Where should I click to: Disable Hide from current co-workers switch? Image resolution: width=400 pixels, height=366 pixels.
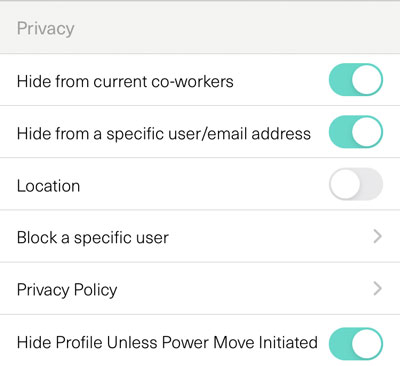356,80
